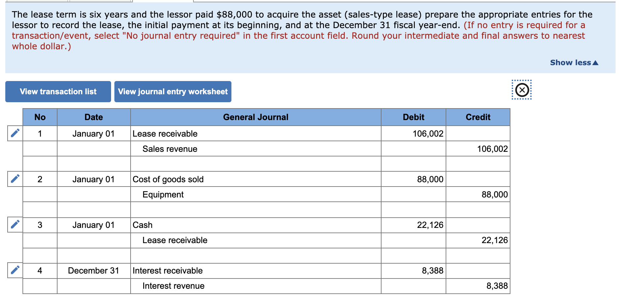Select the 22,126 debit amount
The height and width of the screenshot is (299, 644).
[414, 225]
